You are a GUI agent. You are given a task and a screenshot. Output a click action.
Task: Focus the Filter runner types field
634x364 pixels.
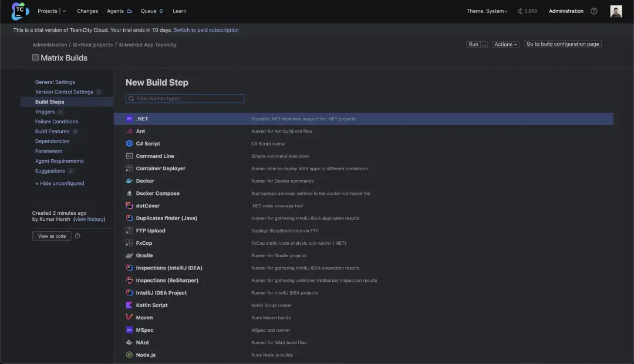click(185, 99)
